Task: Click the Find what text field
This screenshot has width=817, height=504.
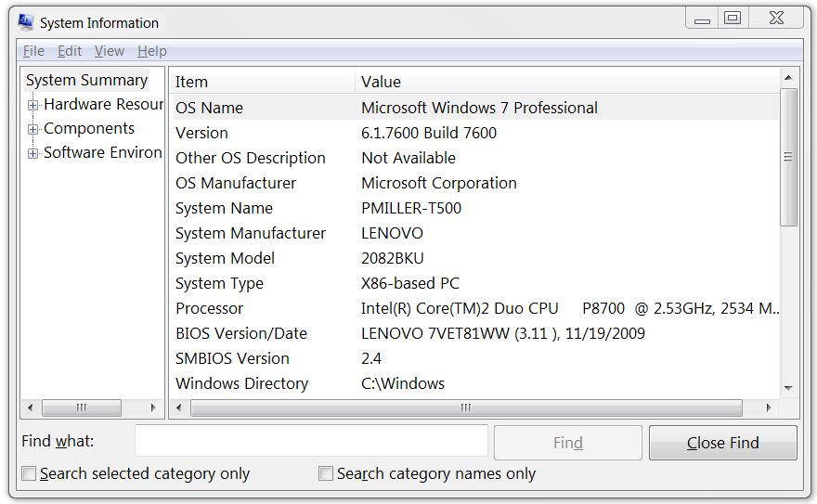Action: (x=311, y=441)
